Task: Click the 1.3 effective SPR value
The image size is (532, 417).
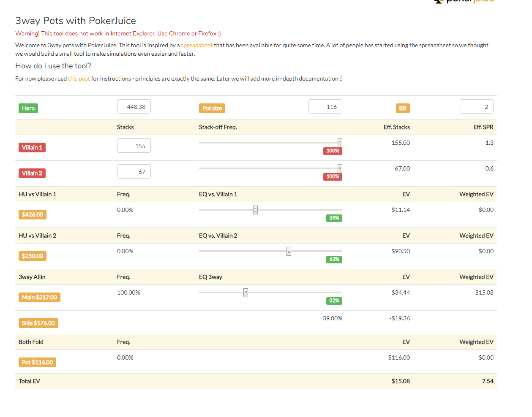Action: (489, 143)
